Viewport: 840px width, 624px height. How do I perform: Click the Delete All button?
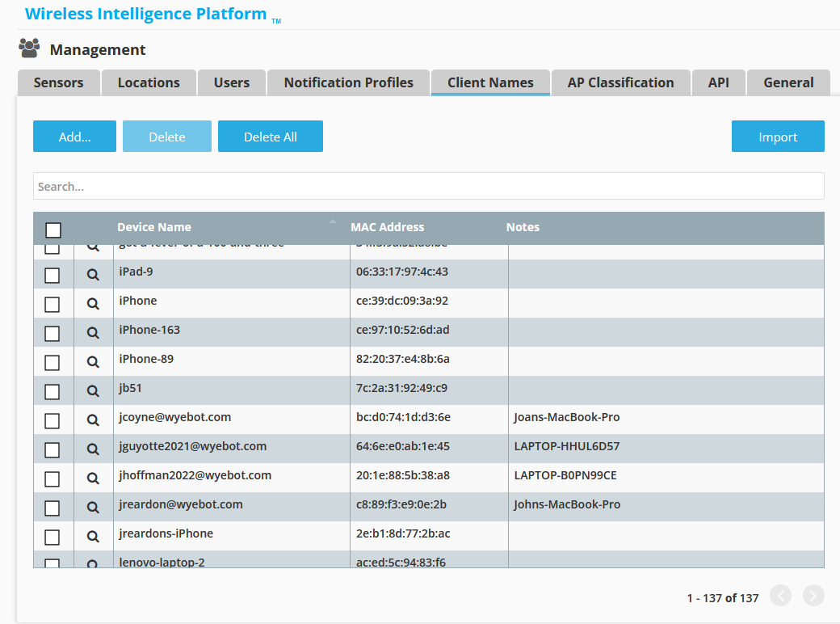[x=271, y=136]
